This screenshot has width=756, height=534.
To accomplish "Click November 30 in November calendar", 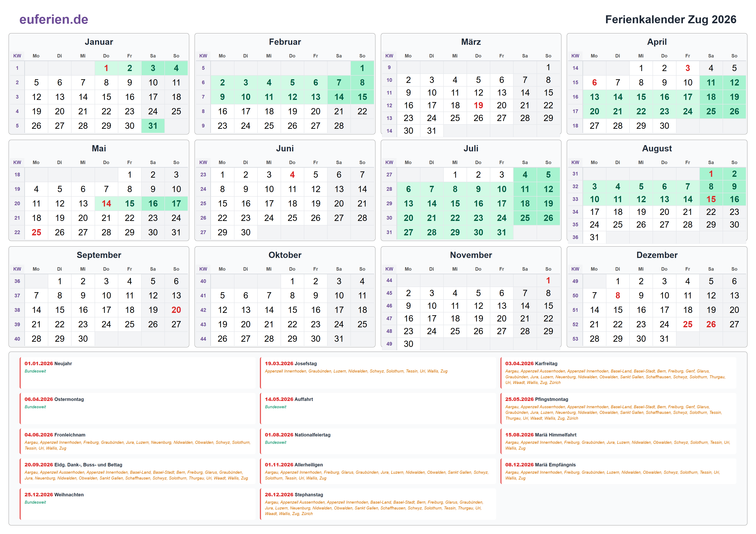I will (408, 344).
